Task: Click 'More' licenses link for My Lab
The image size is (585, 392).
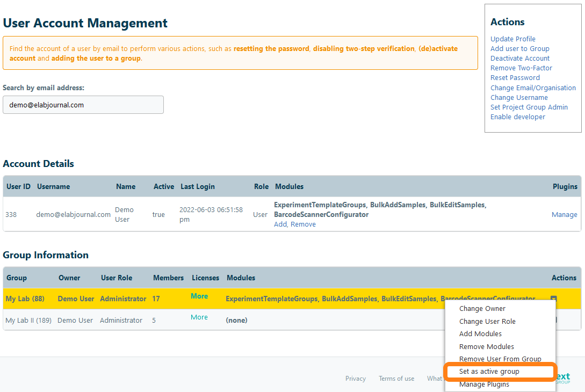Action: pos(199,296)
